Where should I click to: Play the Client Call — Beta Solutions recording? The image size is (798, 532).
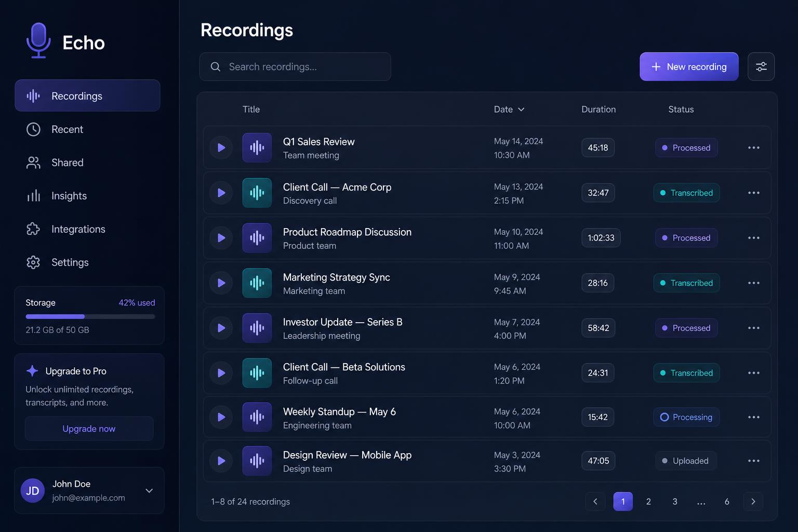(221, 373)
